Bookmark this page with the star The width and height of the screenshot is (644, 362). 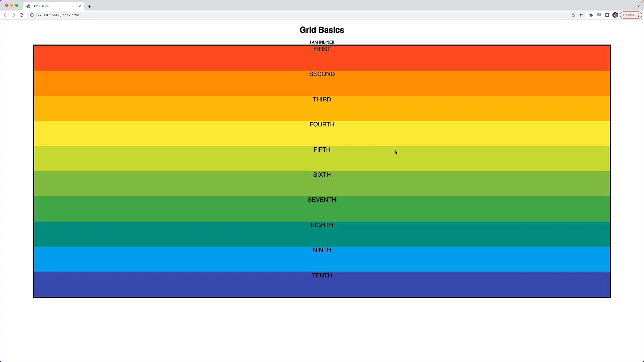click(581, 15)
